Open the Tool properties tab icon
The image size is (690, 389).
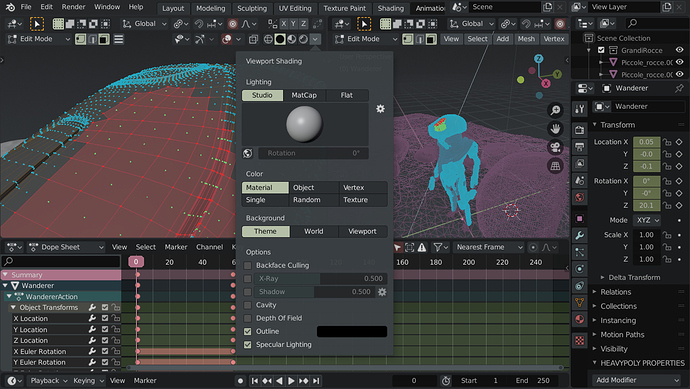[580, 109]
